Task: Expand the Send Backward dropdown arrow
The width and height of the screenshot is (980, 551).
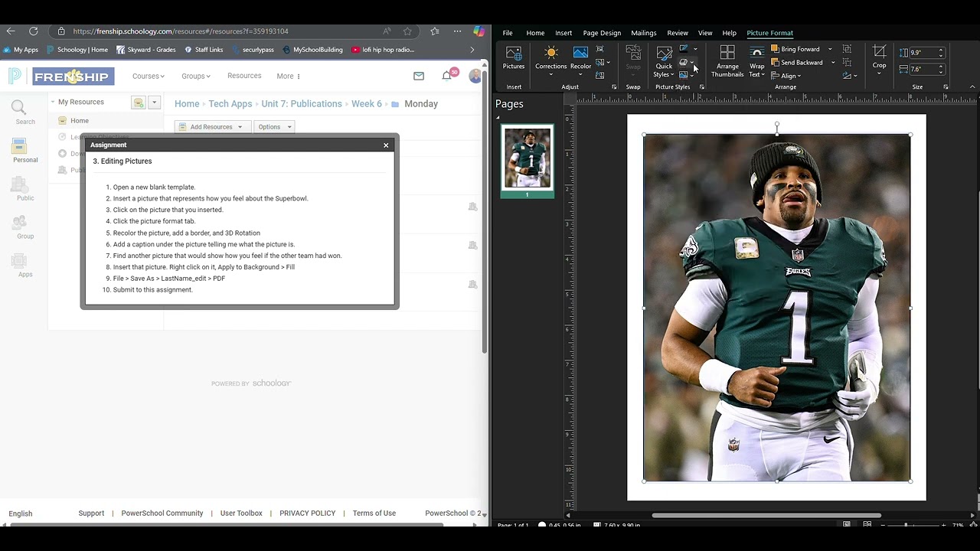Action: coord(833,63)
